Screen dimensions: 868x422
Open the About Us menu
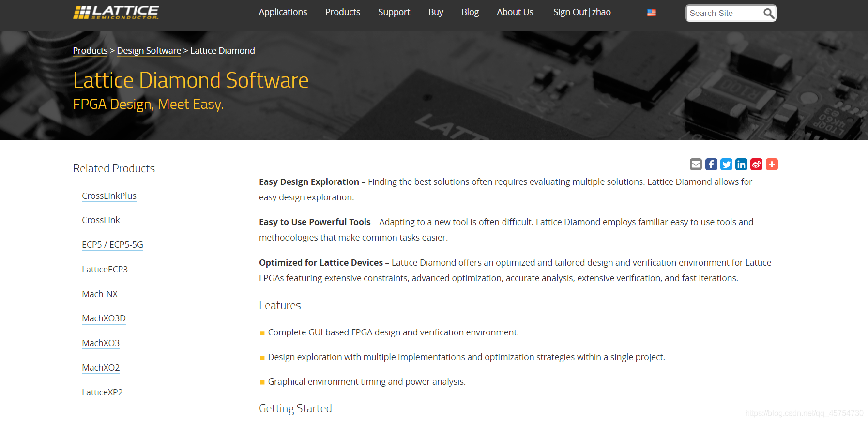point(515,12)
